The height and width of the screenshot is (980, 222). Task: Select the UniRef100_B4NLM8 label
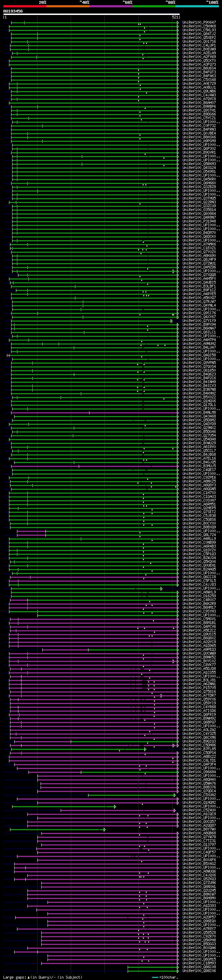coord(199,412)
